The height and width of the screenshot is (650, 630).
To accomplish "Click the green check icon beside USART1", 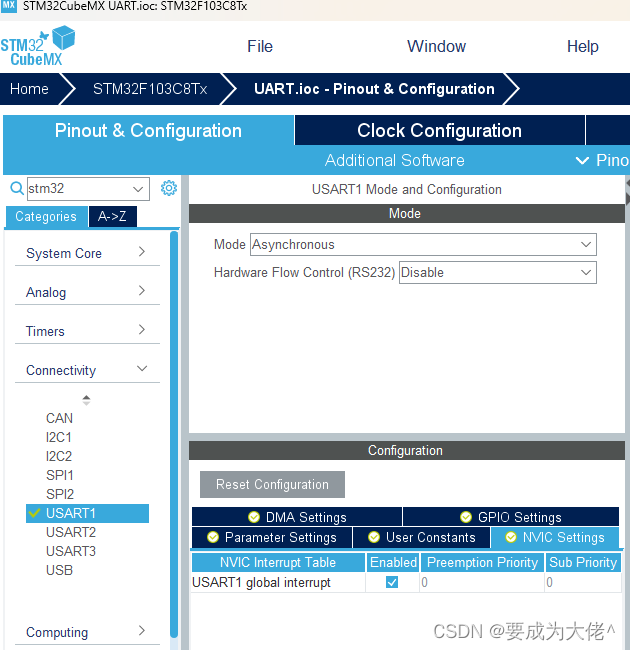I will pyautogui.click(x=34, y=513).
